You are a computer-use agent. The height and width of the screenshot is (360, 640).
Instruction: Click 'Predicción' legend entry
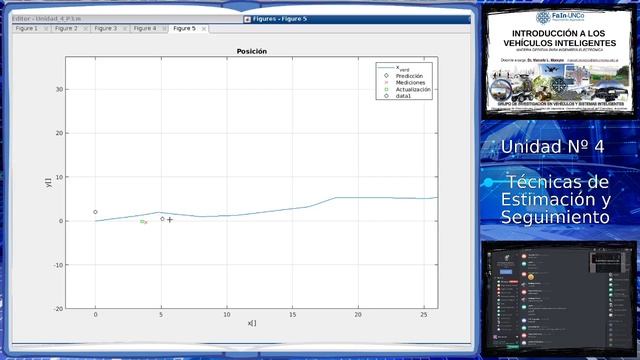click(x=409, y=76)
